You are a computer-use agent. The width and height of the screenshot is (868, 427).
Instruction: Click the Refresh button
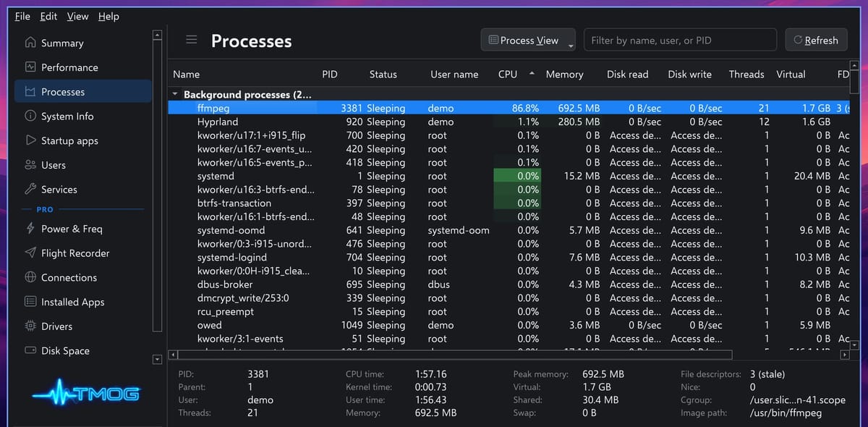point(816,40)
